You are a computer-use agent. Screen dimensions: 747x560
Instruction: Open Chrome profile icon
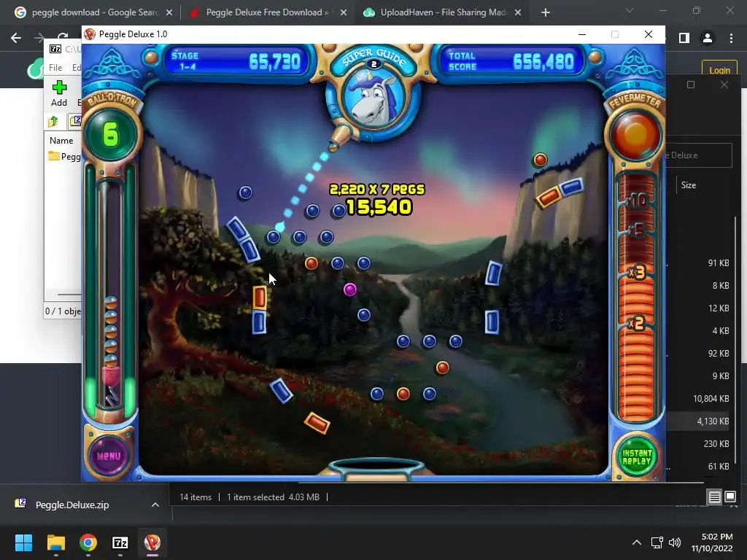708,38
